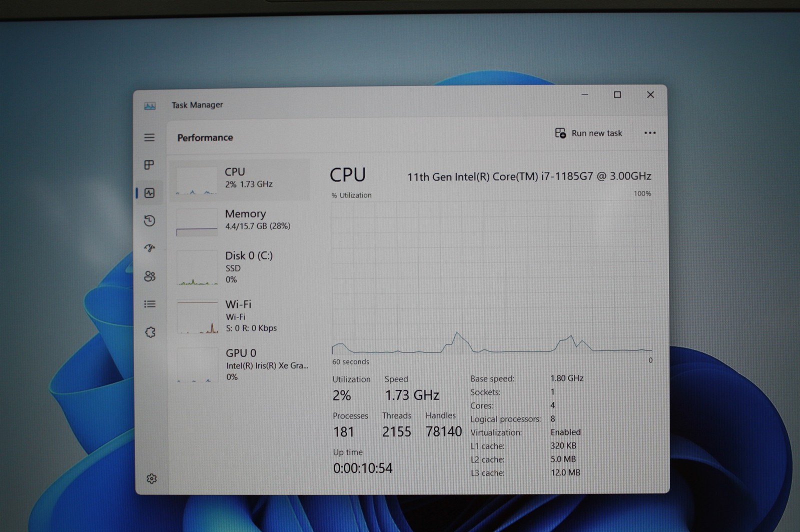Select the Wi-Fi performance item
800x532 pixels.
(241, 316)
